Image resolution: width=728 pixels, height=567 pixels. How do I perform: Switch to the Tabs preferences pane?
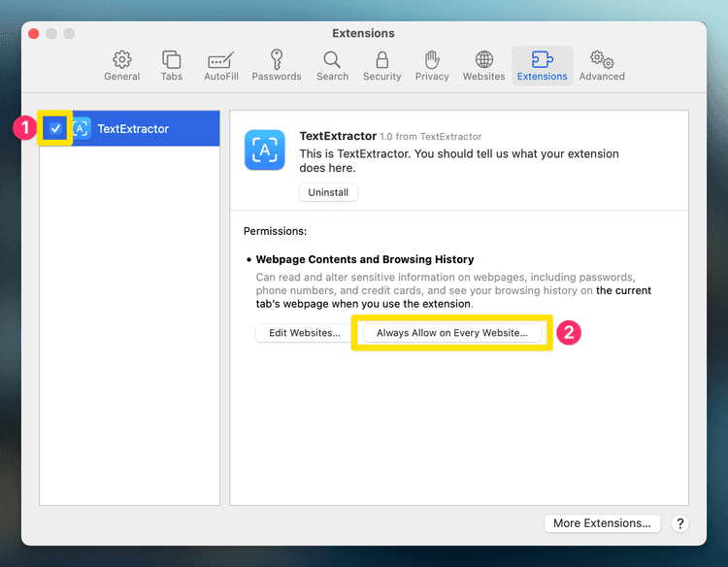172,60
